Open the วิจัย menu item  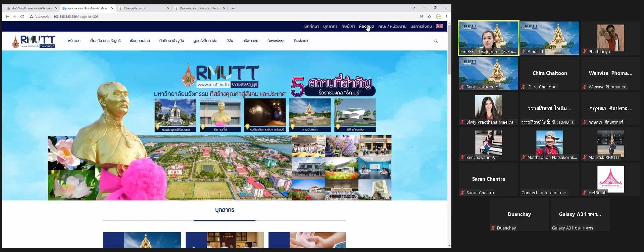tap(230, 41)
